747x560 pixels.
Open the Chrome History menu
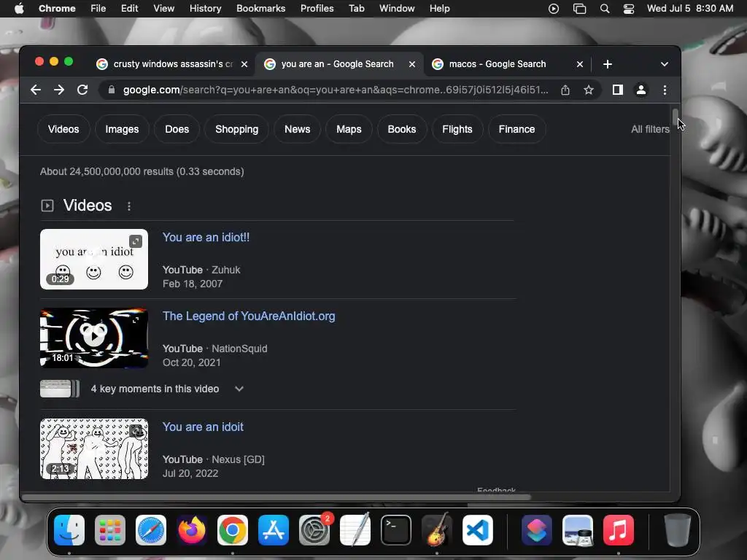(205, 9)
